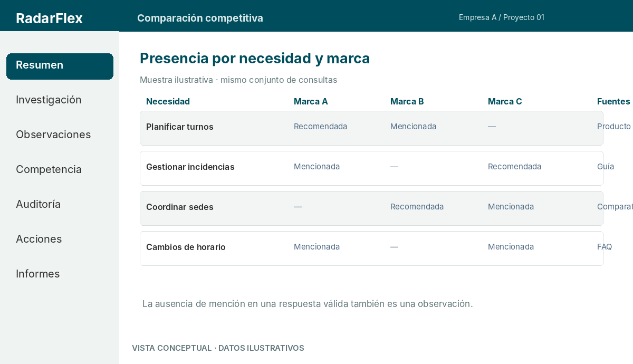Click the note about ausencia de mención
The height and width of the screenshot is (364, 633).
pyautogui.click(x=308, y=304)
